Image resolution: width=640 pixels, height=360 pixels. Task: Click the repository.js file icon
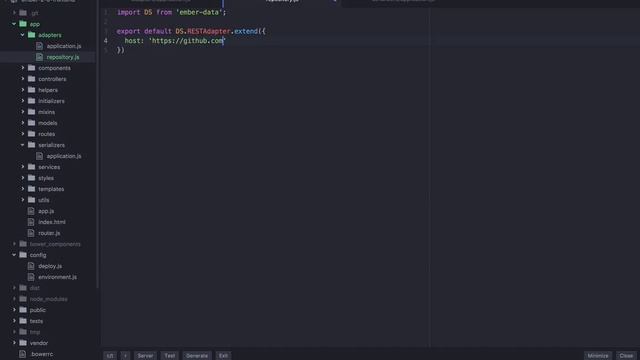coord(40,57)
